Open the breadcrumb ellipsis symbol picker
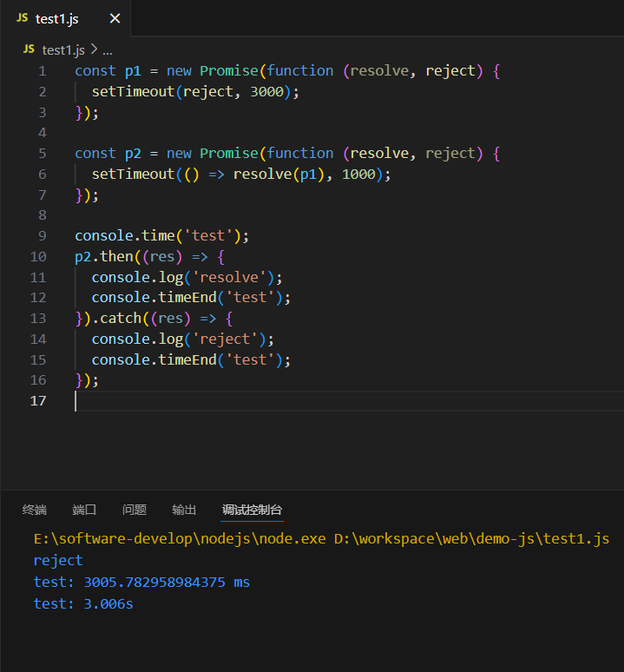This screenshot has height=672, width=624. click(108, 49)
